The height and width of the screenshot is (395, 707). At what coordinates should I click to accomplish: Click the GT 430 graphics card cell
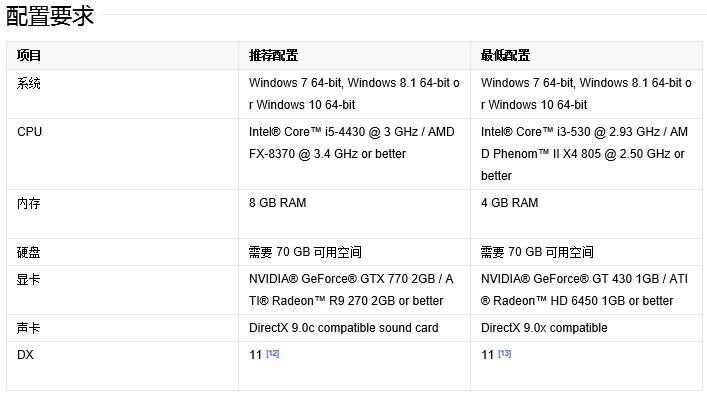point(586,290)
